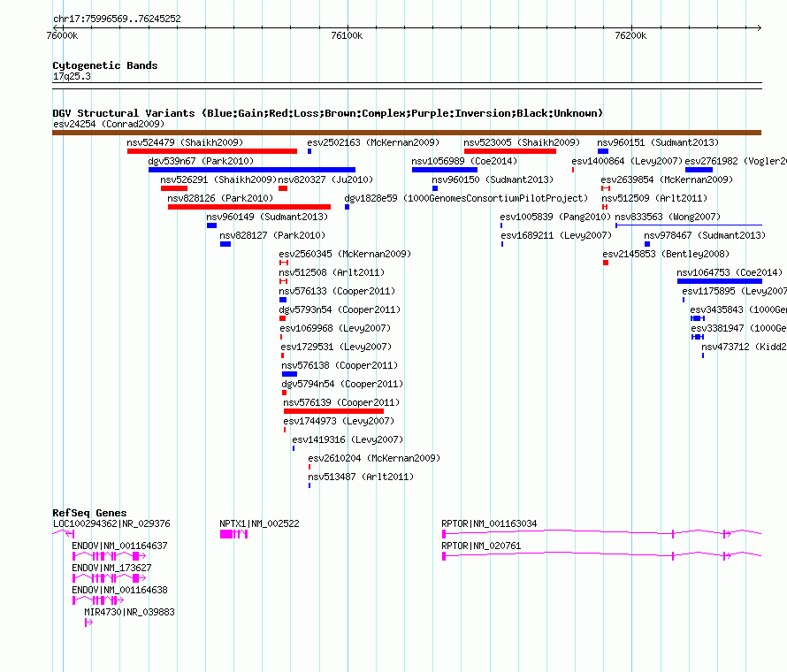Viewport: 787px width, 672px height.
Task: Click the red nsv820327 marker
Action: [283, 188]
